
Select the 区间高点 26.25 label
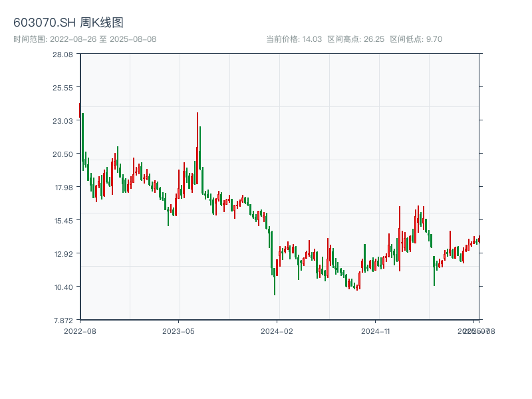[356, 39]
